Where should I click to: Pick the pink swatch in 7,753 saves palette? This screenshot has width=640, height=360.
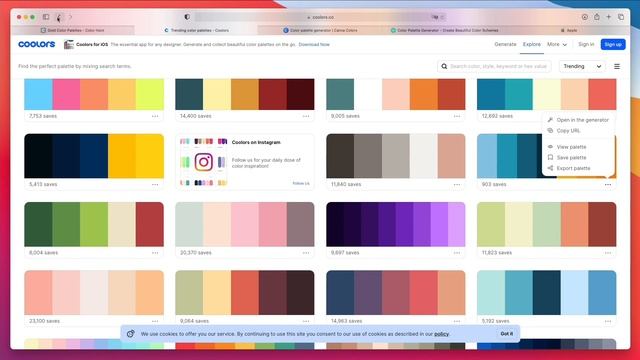click(66, 94)
